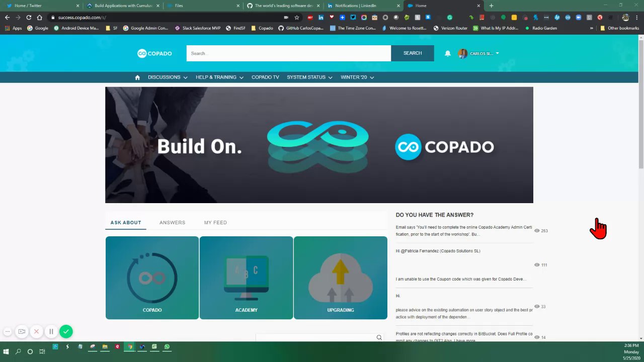Open Task View on the taskbar
644x362 pixels.
42,352
